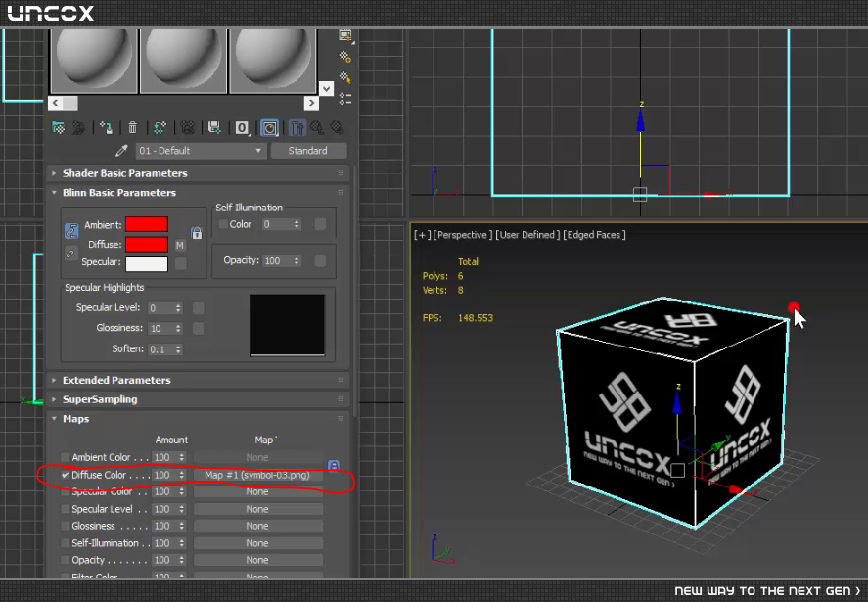This screenshot has width=868, height=602.
Task: Open Material/Map Navigator icon
Action: pos(344,99)
